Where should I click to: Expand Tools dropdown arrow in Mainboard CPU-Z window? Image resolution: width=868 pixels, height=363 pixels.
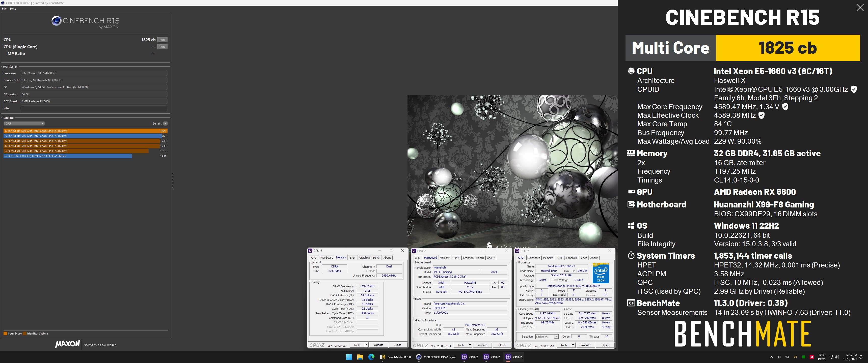click(x=470, y=345)
